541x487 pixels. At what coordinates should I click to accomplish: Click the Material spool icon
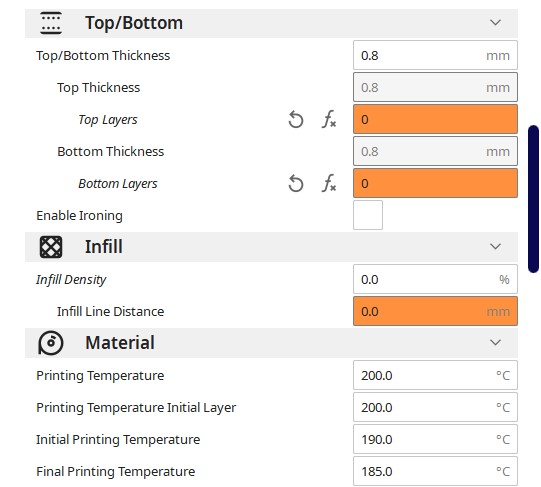click(51, 343)
